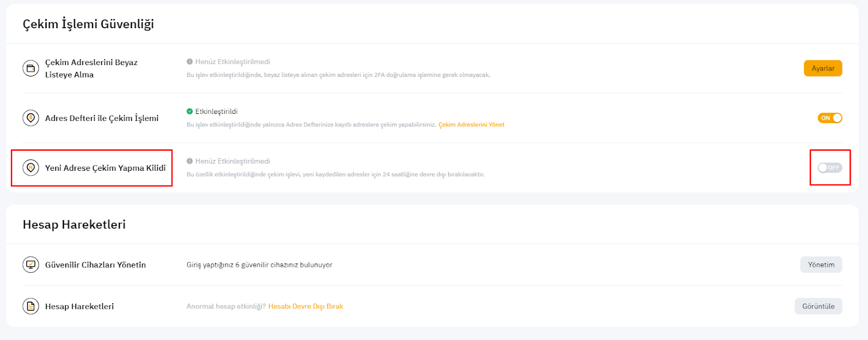Click the Çekim İşlemi Güvenliği section heading
Screen dimensions: 868x340
[88, 24]
